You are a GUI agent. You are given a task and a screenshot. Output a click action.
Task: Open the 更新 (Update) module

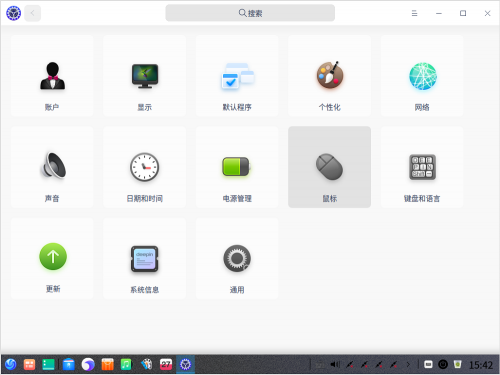pos(52,258)
